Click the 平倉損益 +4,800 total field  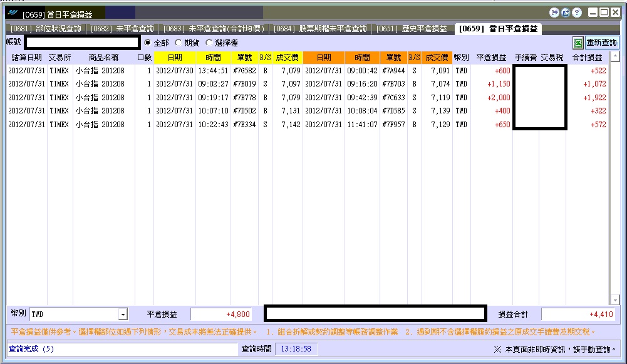coord(222,315)
